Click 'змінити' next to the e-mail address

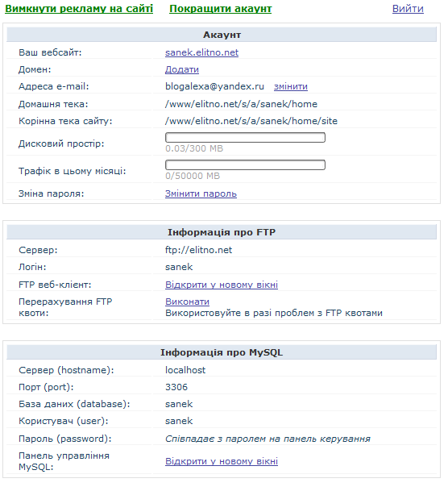291,86
